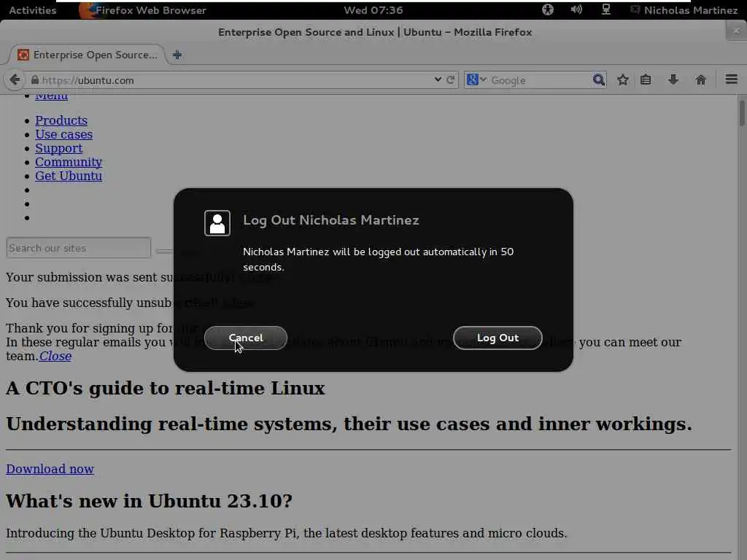This screenshot has height=560, width=747.
Task: Click the Search our sites field
Action: [79, 248]
